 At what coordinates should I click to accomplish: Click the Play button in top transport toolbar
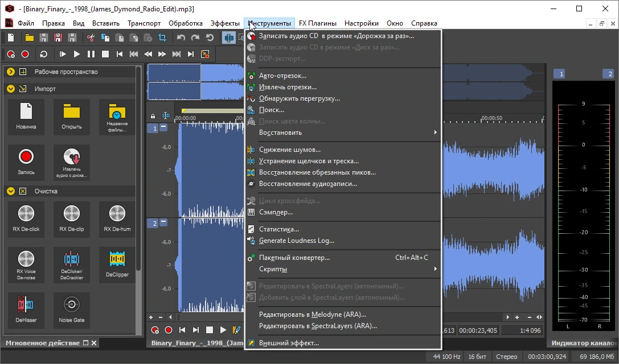pyautogui.click(x=76, y=54)
